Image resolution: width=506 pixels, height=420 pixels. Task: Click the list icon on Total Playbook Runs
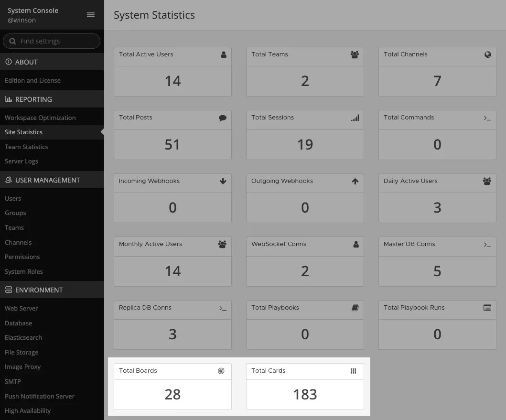(487, 308)
